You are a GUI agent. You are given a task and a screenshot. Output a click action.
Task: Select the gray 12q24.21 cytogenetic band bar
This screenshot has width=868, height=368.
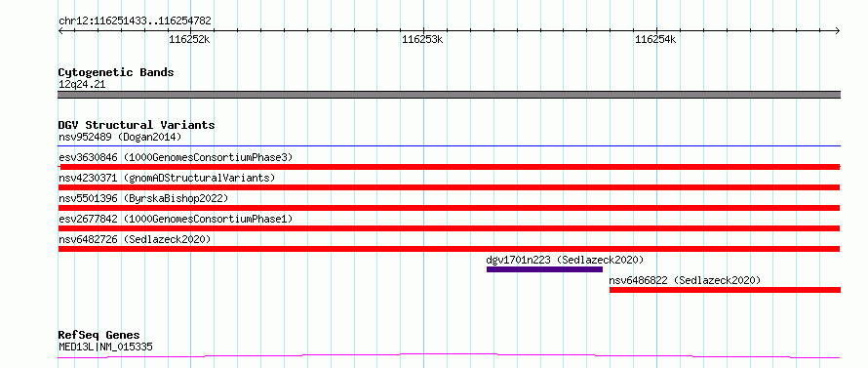click(x=449, y=95)
